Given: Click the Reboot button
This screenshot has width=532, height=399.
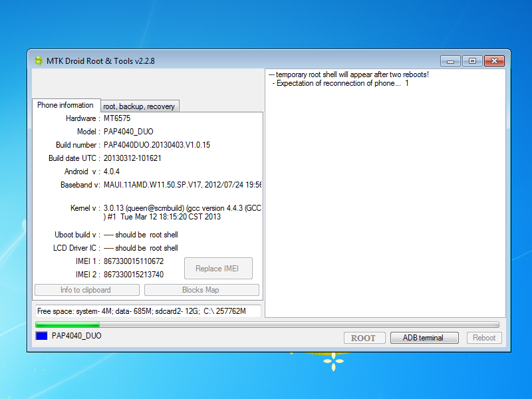Looking at the screenshot, I should point(483,338).
